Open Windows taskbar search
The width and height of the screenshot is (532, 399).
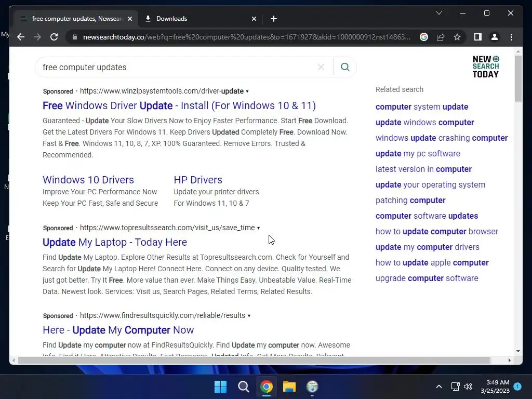[243, 387]
